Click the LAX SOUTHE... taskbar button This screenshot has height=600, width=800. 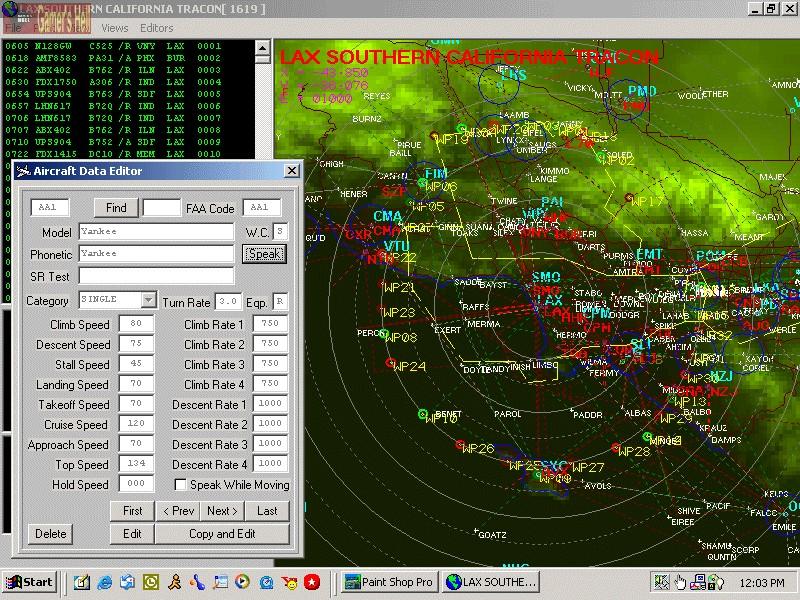pos(492,582)
